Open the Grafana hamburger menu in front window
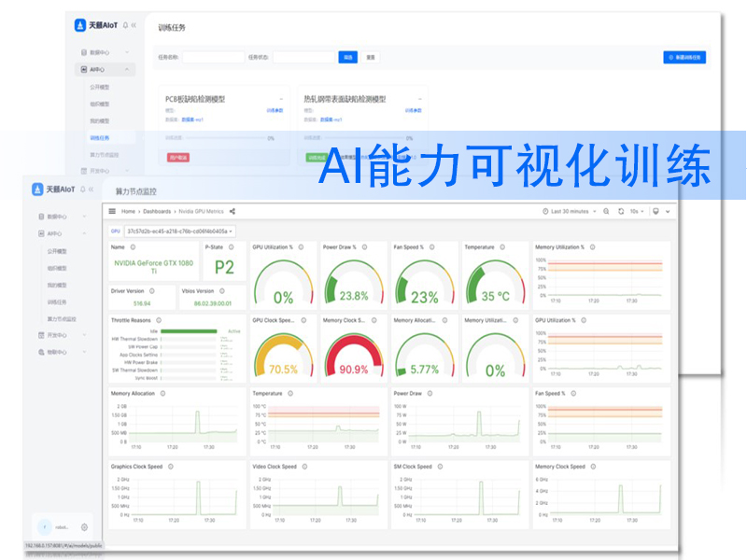 (112, 211)
